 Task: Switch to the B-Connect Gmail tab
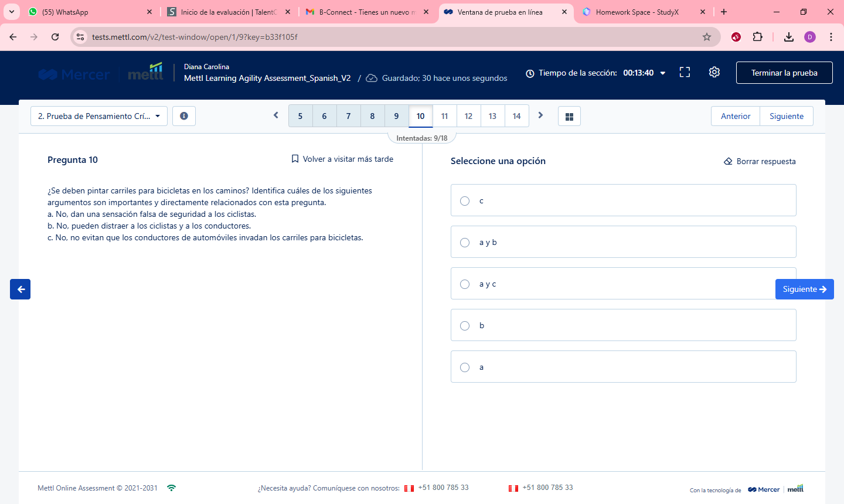coord(367,12)
